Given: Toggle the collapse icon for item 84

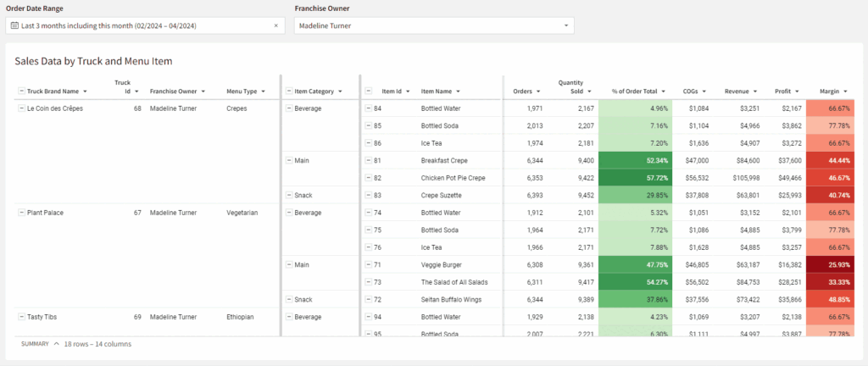Looking at the screenshot, I should [369, 108].
